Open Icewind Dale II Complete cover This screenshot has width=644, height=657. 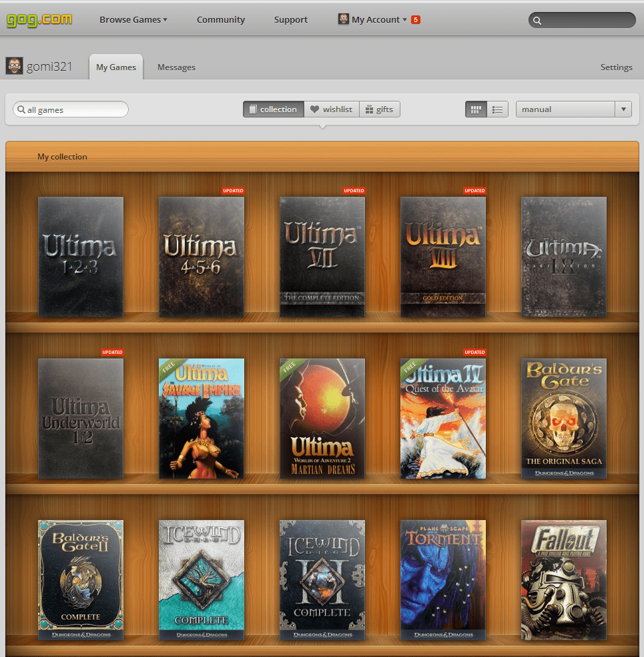(x=322, y=580)
